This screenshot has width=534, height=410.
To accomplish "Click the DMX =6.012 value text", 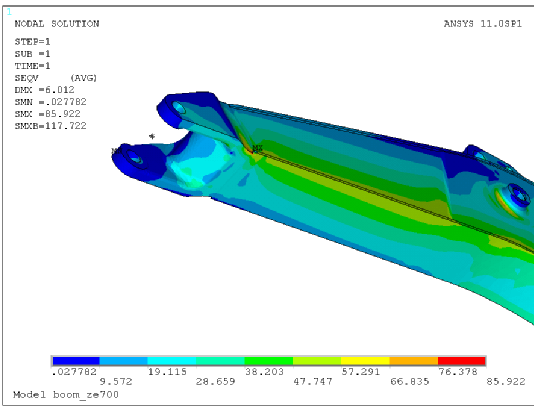I will point(44,90).
